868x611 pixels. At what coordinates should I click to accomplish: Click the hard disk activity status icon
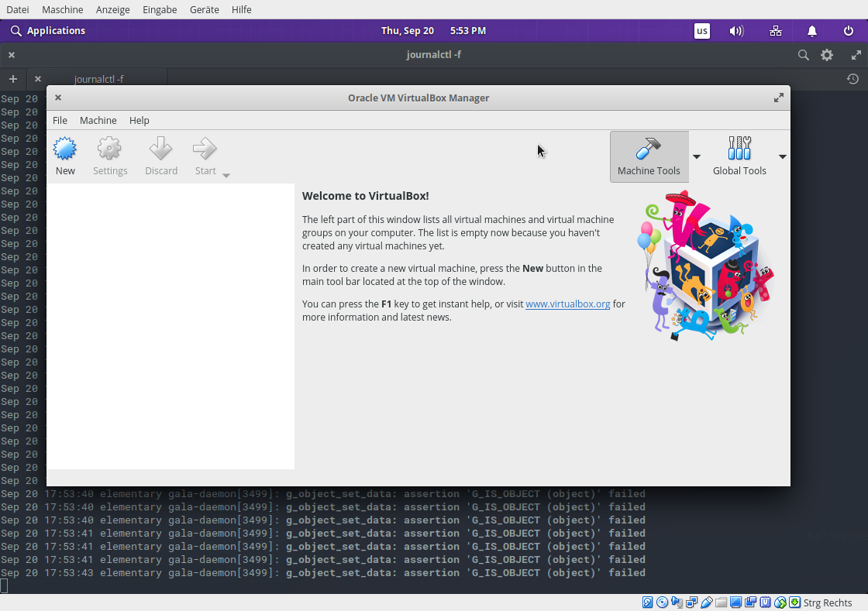(x=647, y=602)
